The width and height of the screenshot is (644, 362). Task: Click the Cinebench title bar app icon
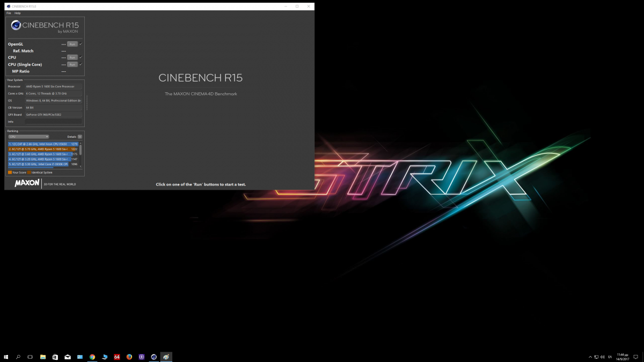coord(8,6)
